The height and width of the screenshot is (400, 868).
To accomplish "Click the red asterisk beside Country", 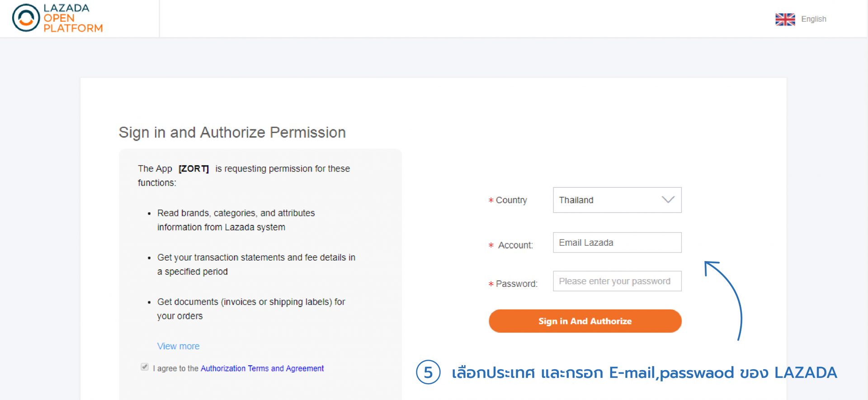I will click(491, 200).
